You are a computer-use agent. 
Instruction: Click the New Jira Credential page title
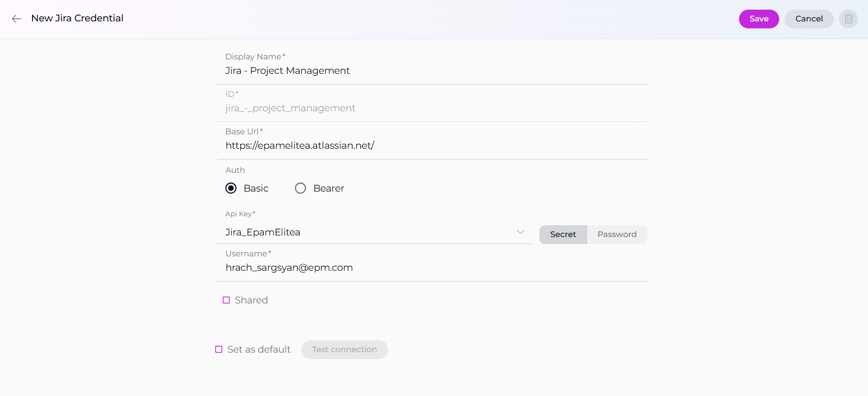tap(77, 18)
